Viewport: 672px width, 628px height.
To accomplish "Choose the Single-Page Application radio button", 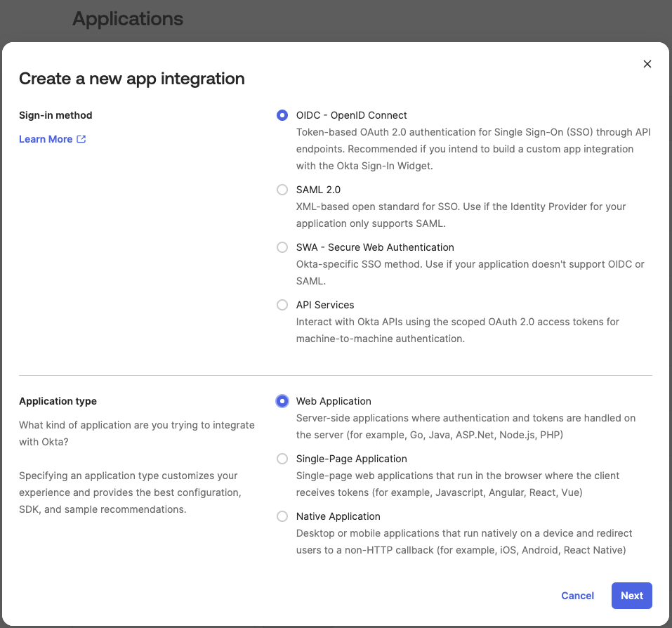I will click(282, 459).
